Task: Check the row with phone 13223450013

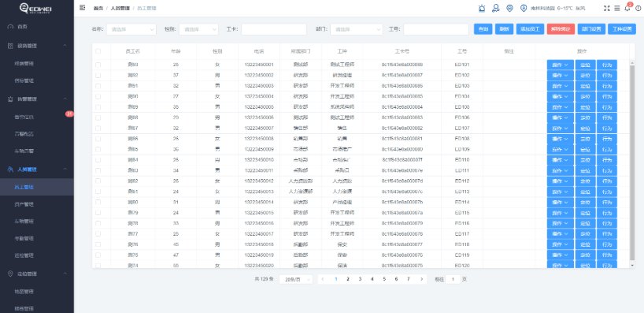Action: (x=98, y=192)
